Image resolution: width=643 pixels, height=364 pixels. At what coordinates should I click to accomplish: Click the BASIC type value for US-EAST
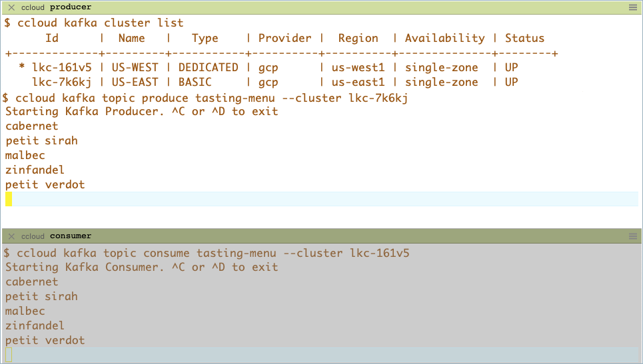pos(195,82)
